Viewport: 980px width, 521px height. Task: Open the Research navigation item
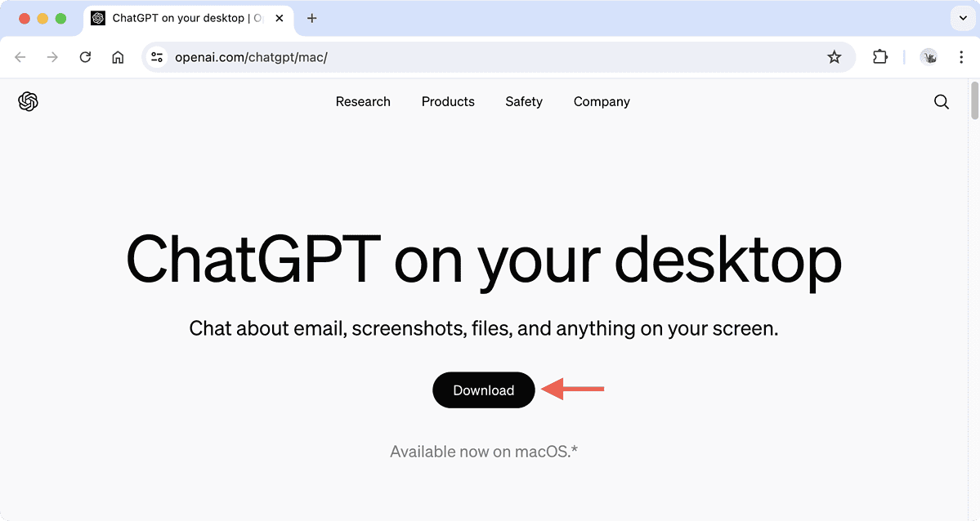tap(363, 101)
